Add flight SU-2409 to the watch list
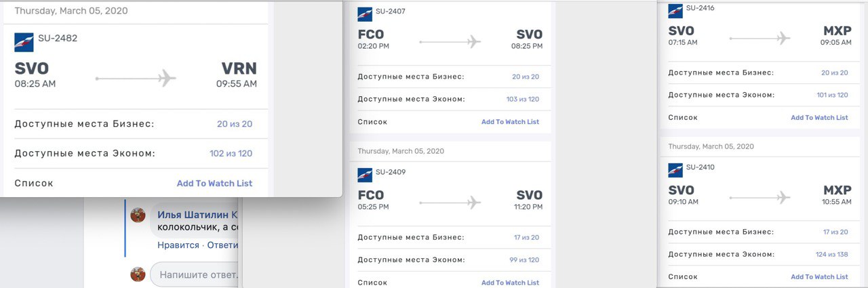Viewport: 868px width, 288px height. click(x=510, y=283)
